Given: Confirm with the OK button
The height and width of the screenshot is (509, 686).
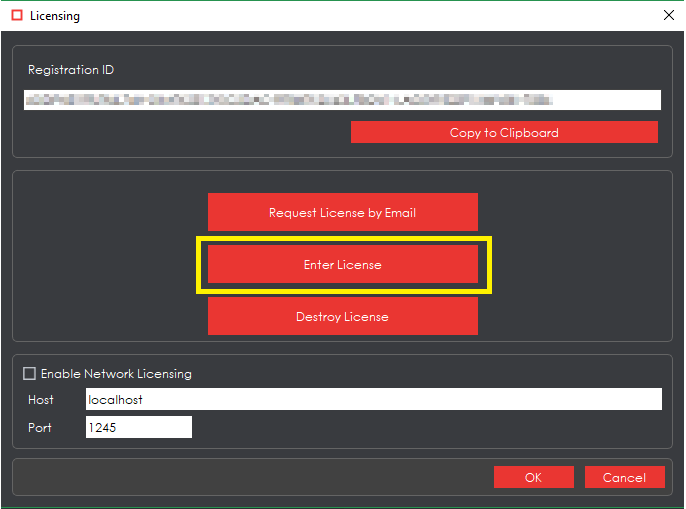Looking at the screenshot, I should (x=533, y=477).
